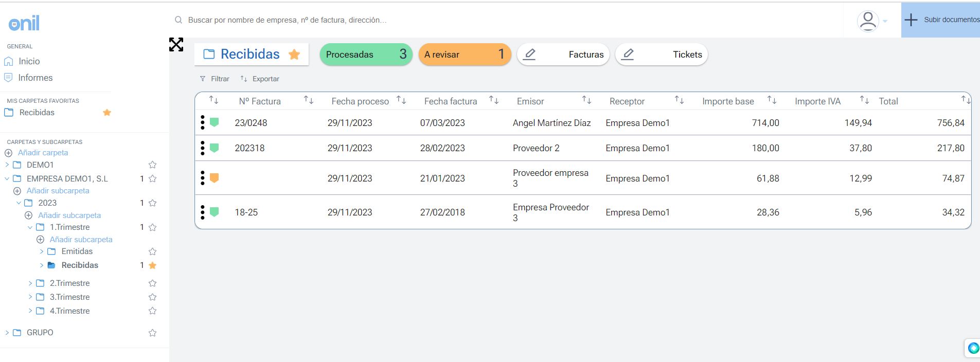Click the chat support bubble icon
Image resolution: width=980 pixels, height=362 pixels.
[973, 348]
